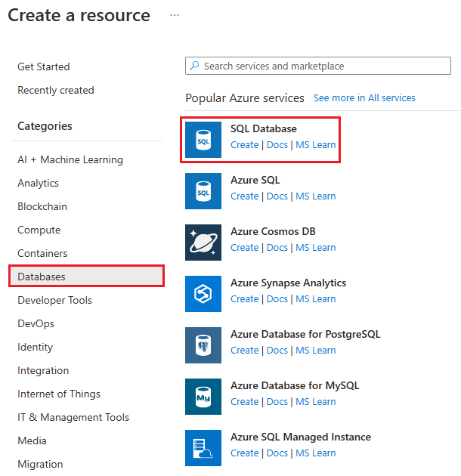Select the Migration category
The height and width of the screenshot is (476, 461).
pyautogui.click(x=40, y=464)
